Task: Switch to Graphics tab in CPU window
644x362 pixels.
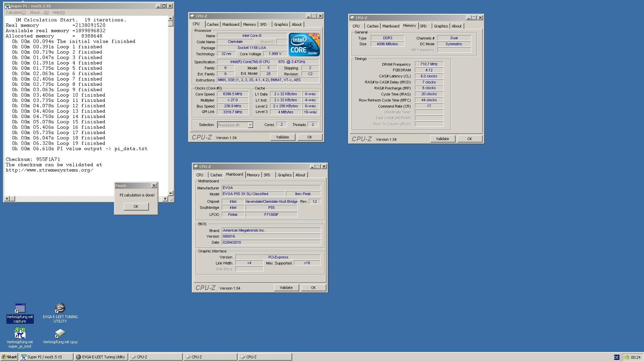Action: (281, 25)
